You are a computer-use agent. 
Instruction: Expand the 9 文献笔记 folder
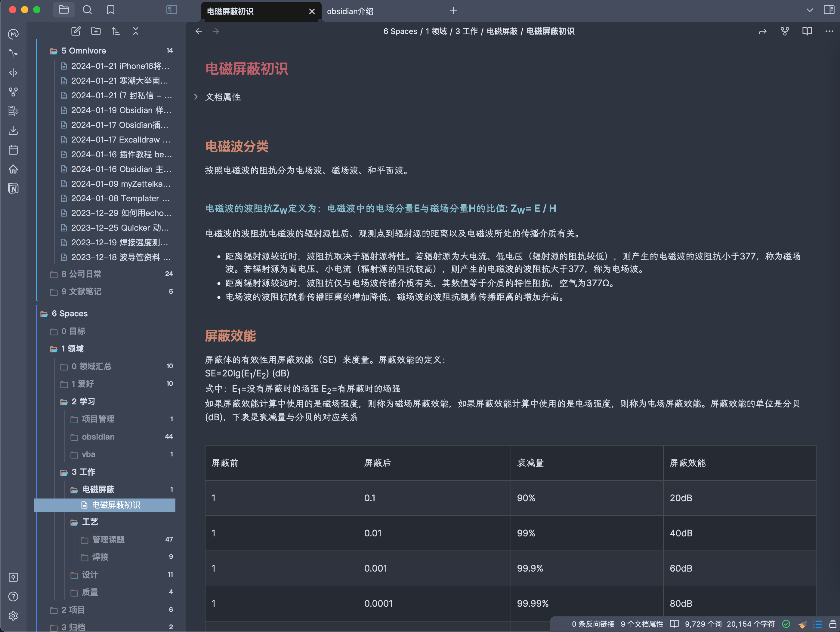pos(111,292)
